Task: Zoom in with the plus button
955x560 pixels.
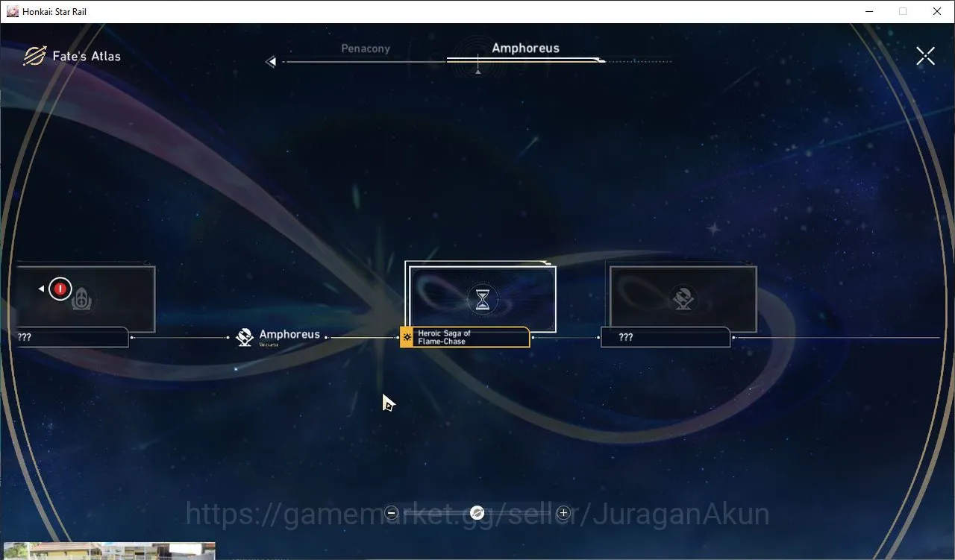Action: coord(563,512)
